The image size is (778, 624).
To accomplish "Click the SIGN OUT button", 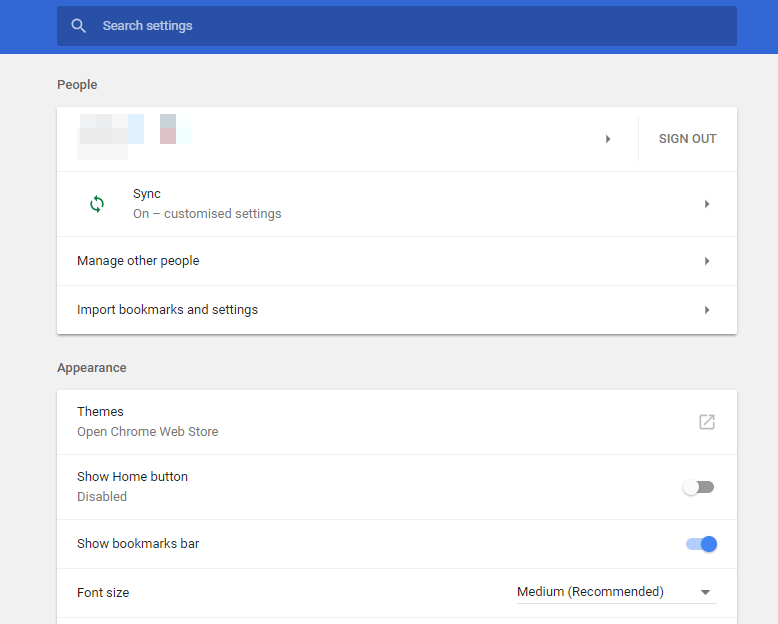I will (x=687, y=139).
